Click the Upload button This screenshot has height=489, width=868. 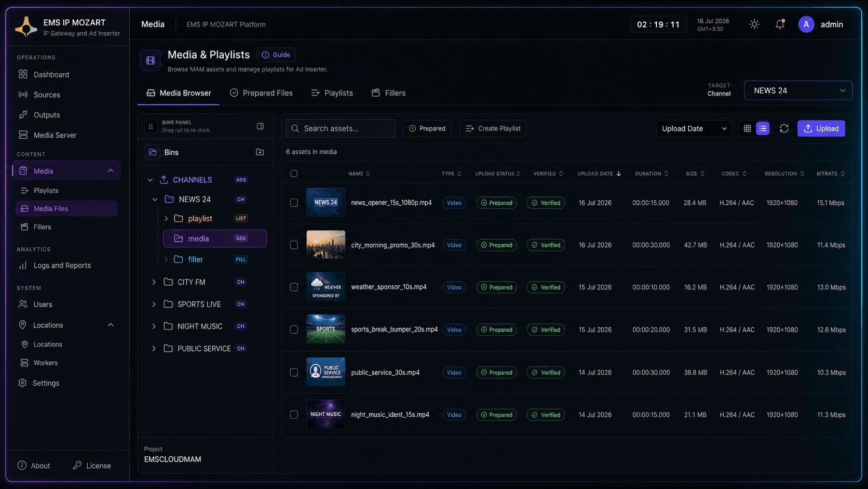[x=821, y=128]
